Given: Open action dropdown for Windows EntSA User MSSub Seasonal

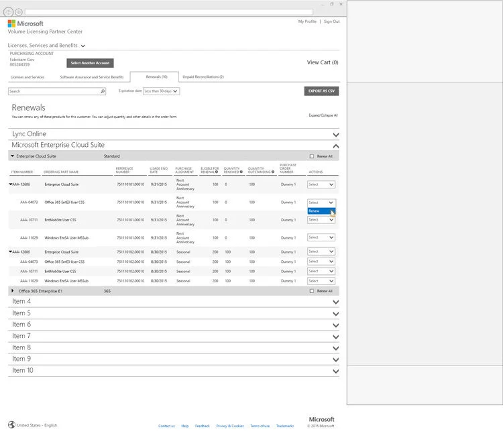Looking at the screenshot, I should pyautogui.click(x=321, y=281).
